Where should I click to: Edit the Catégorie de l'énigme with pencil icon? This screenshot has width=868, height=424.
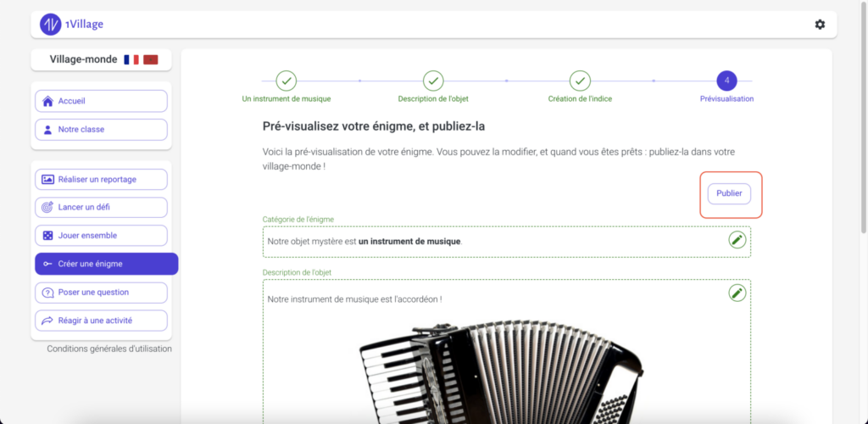click(x=737, y=240)
